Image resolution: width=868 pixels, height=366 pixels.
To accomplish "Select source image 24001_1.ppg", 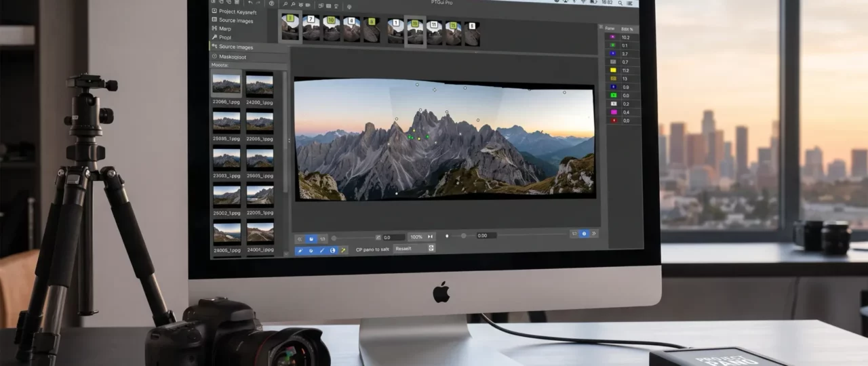I will click(260, 236).
